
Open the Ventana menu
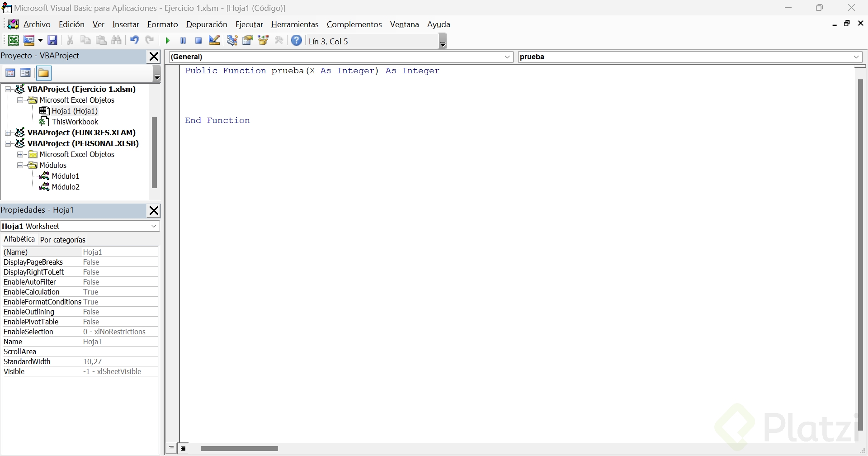(x=405, y=24)
